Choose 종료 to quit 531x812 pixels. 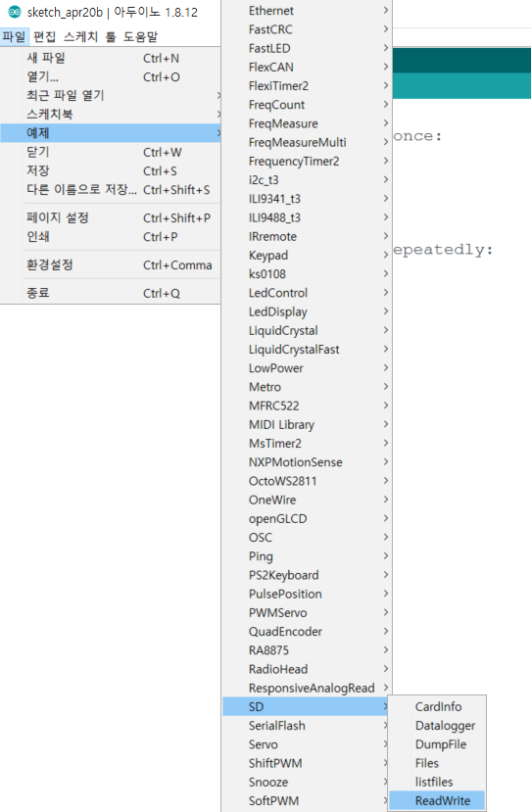click(111, 293)
